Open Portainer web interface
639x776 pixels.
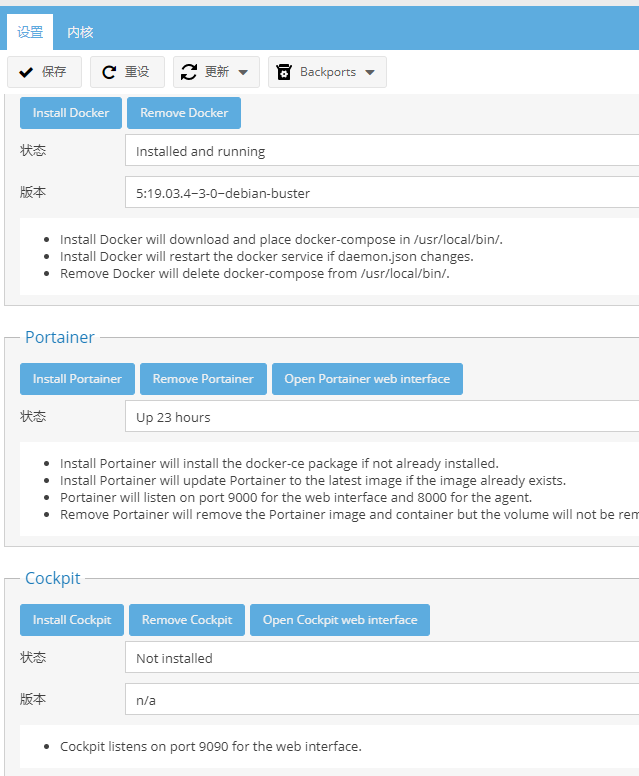point(367,379)
